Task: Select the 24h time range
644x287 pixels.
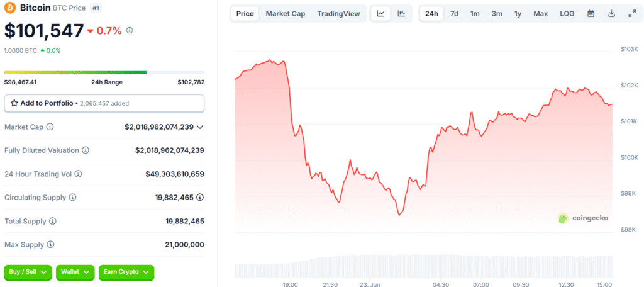Action: pos(431,14)
